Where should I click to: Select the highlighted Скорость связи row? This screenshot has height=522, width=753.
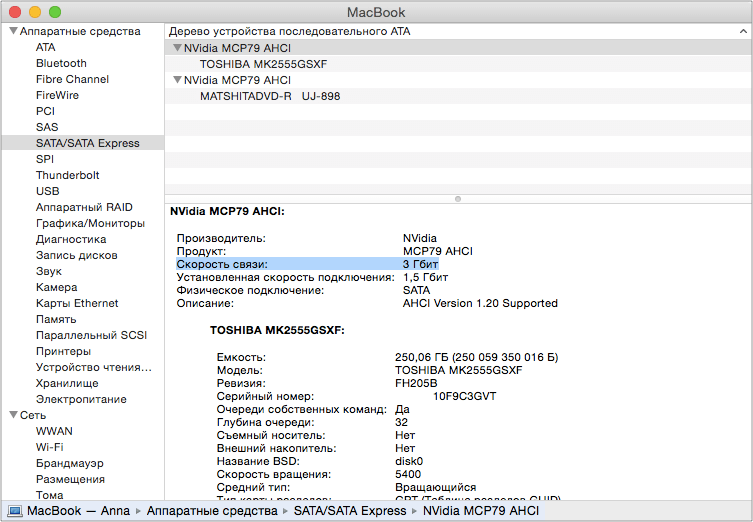pos(307,264)
